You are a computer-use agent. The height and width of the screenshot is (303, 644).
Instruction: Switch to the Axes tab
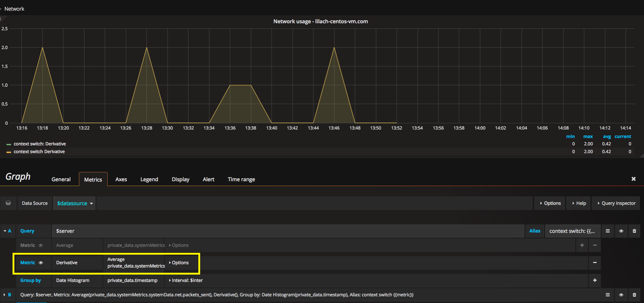point(121,179)
